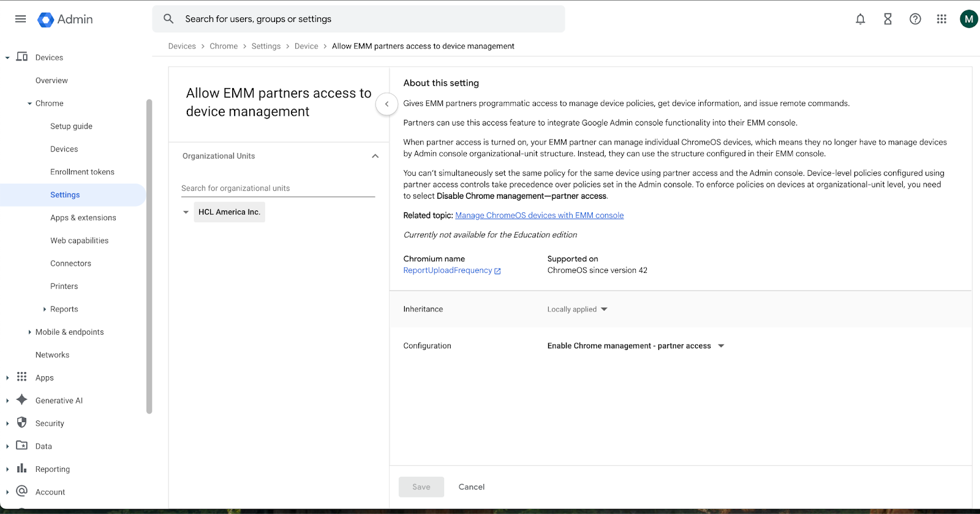Open the Google apps grid launcher
The width and height of the screenshot is (980, 514).
[941, 19]
